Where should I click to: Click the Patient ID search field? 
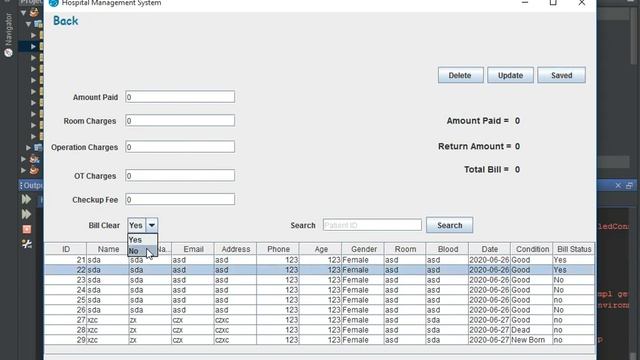pos(372,225)
